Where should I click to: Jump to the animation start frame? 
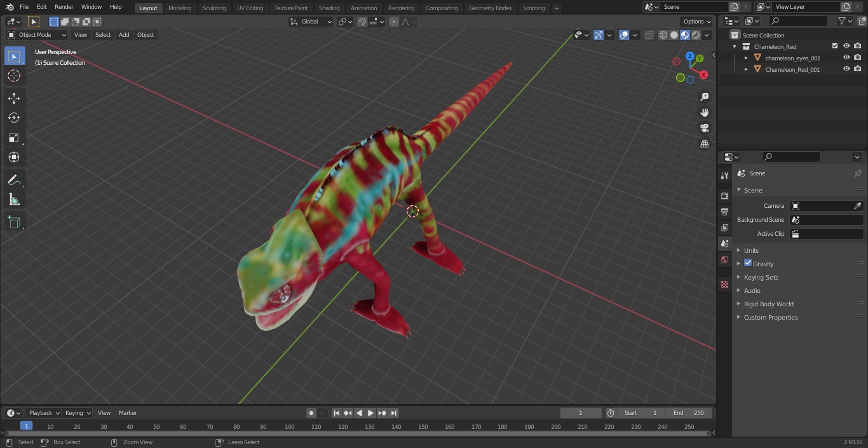[x=336, y=413]
